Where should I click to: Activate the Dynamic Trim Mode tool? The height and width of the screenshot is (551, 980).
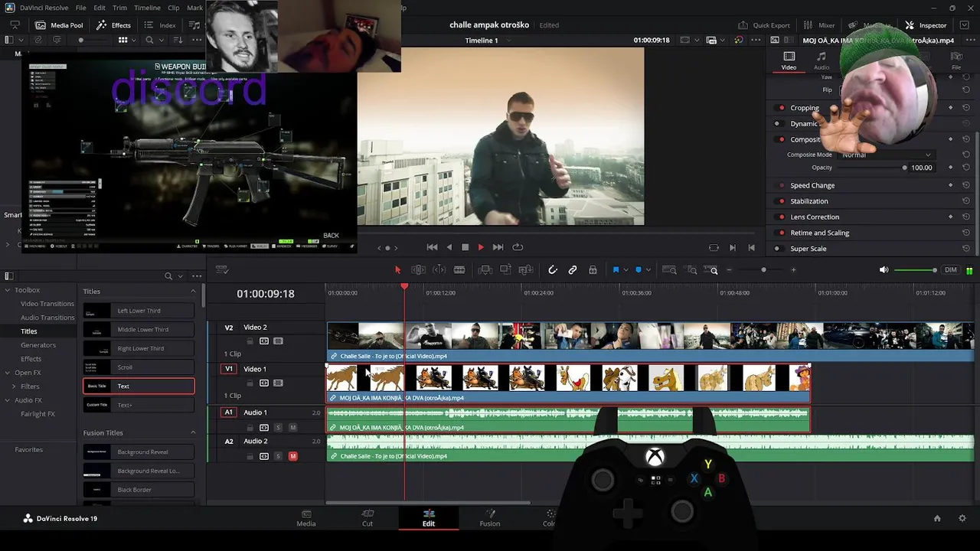[x=439, y=270]
